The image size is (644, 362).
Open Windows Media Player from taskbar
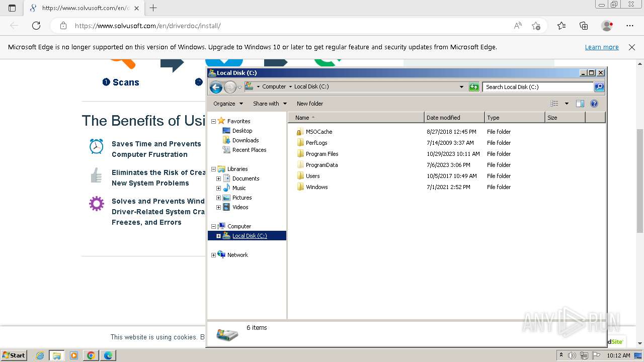74,355
